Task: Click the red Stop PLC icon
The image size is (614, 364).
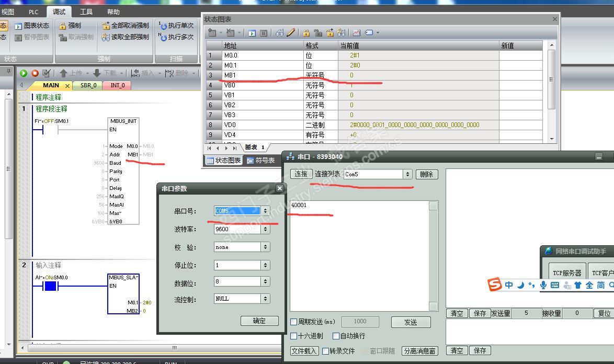Action: 35,73
